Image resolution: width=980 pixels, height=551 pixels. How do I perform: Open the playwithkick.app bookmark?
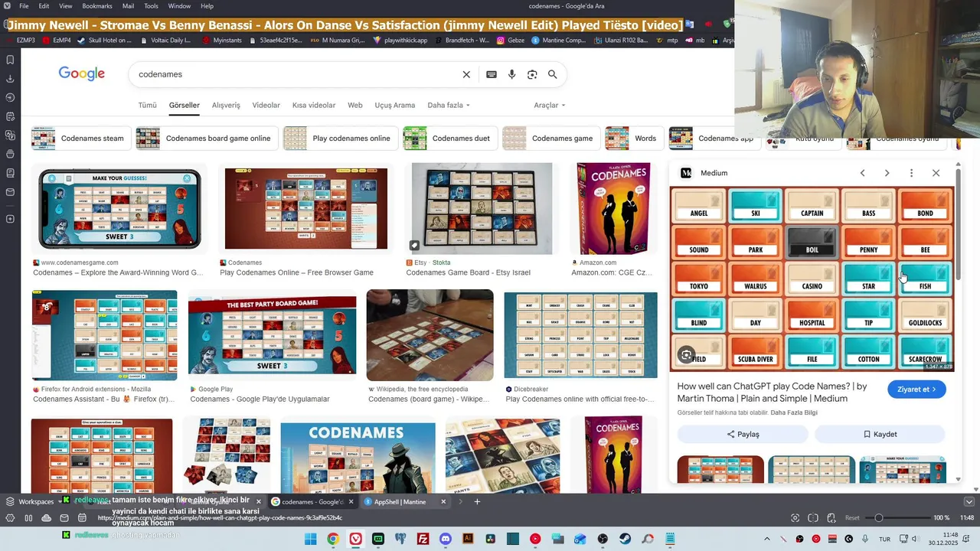400,40
